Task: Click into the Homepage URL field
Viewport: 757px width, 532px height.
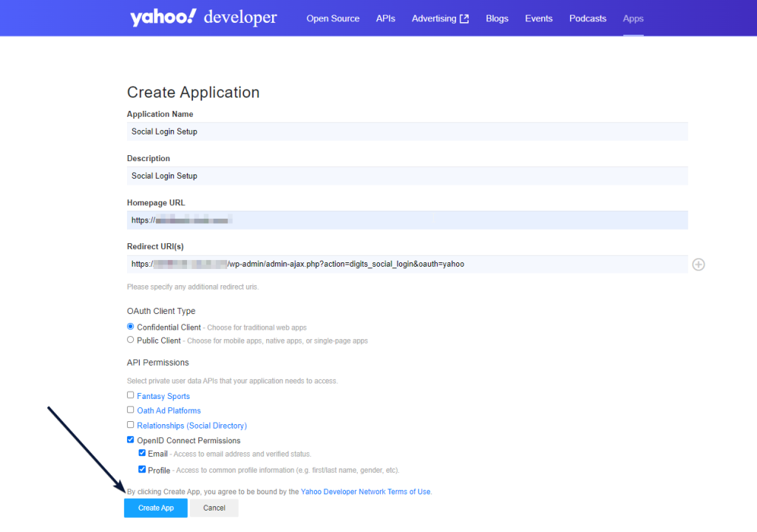Action: point(407,220)
